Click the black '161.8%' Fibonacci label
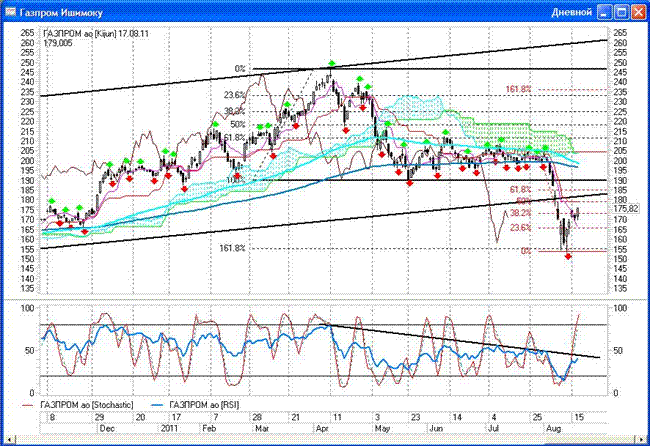The image size is (650, 446). 232,248
